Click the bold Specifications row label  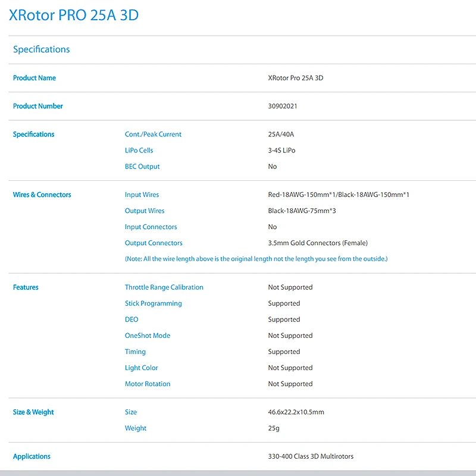click(x=34, y=134)
